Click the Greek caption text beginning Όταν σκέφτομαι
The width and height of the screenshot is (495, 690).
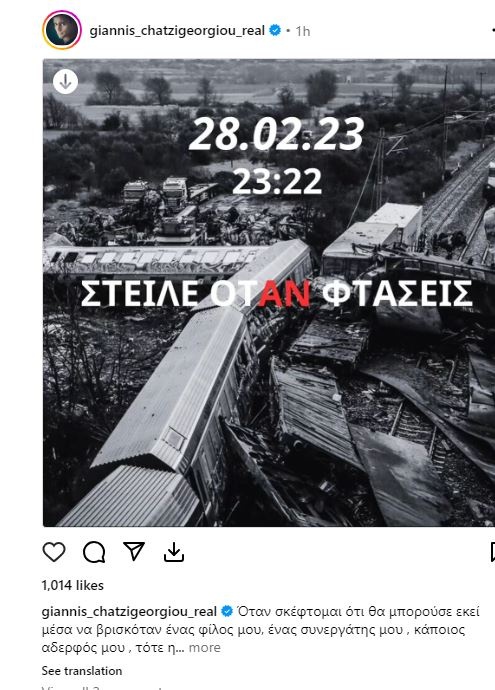pos(260,630)
